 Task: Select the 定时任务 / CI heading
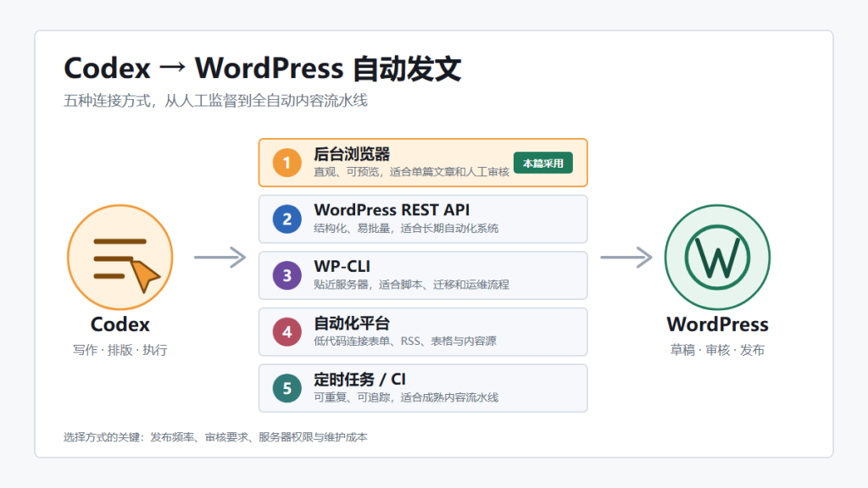point(359,380)
